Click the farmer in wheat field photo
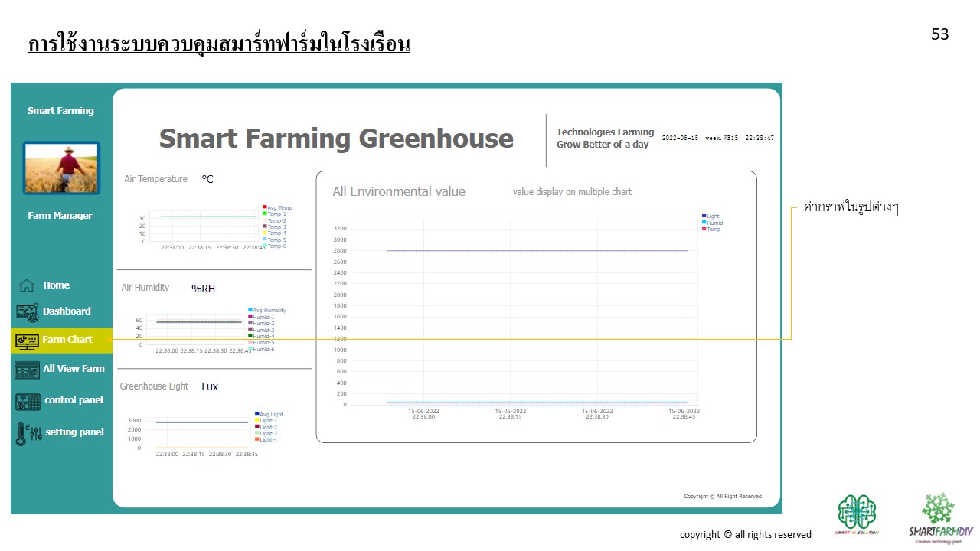Viewport: 980px width, 551px height. tap(61, 168)
